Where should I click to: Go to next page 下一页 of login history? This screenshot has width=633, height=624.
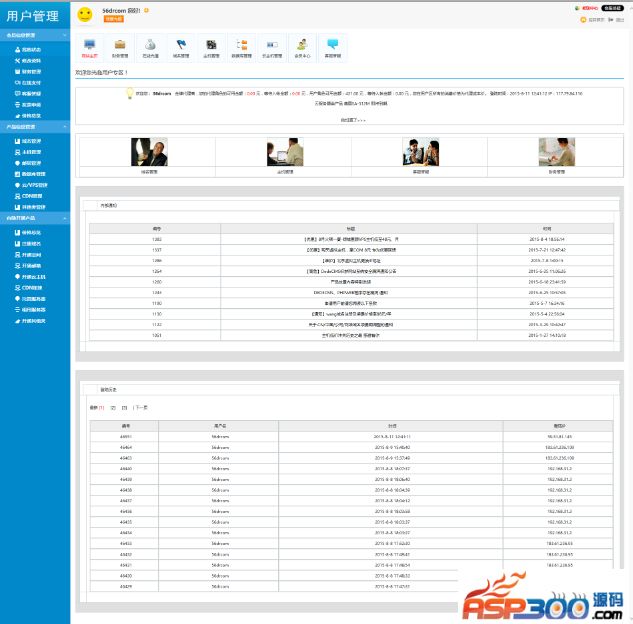tap(141, 408)
